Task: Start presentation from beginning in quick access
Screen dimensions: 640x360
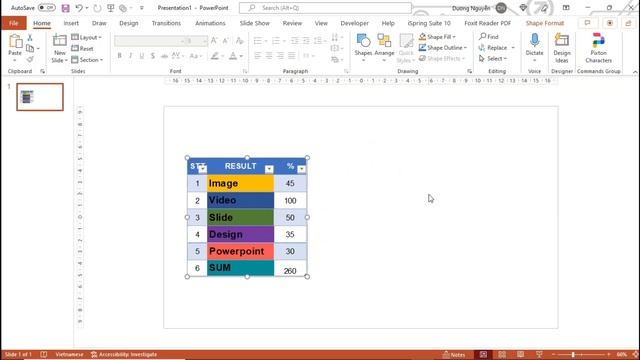Action: 111,8
